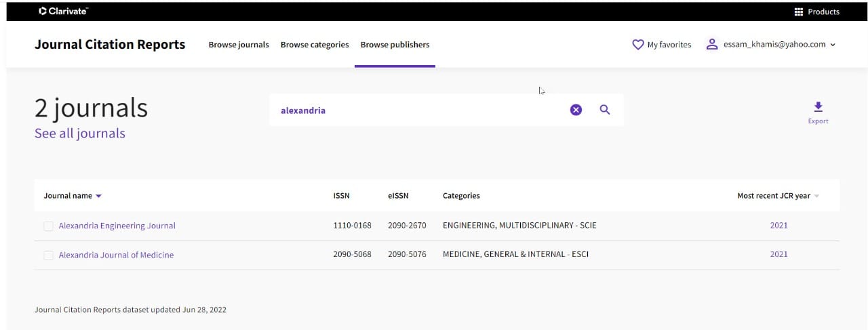This screenshot has width=868, height=330.
Task: Click the My favorites label
Action: click(x=669, y=45)
